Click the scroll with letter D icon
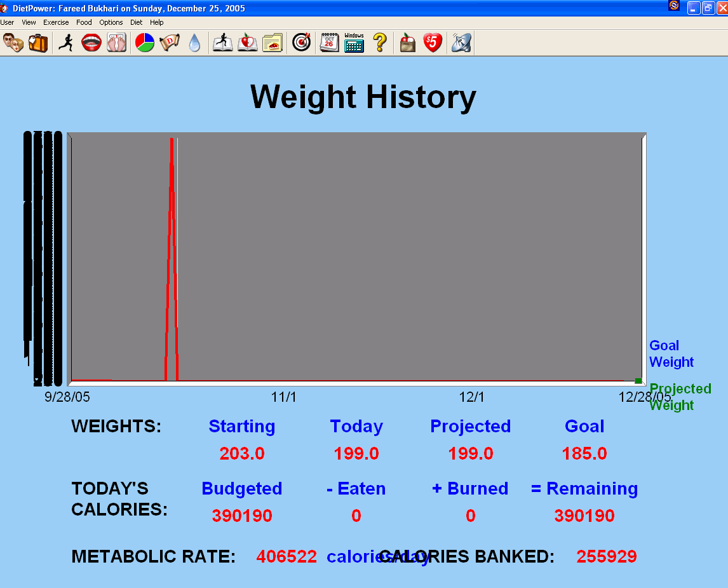Image resolution: width=728 pixels, height=588 pixels. (x=170, y=43)
